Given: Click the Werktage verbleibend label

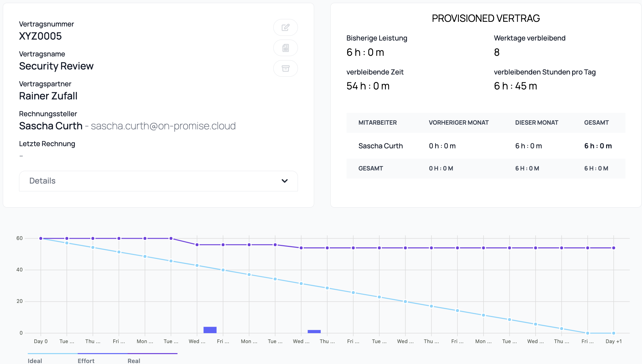Looking at the screenshot, I should (x=530, y=38).
